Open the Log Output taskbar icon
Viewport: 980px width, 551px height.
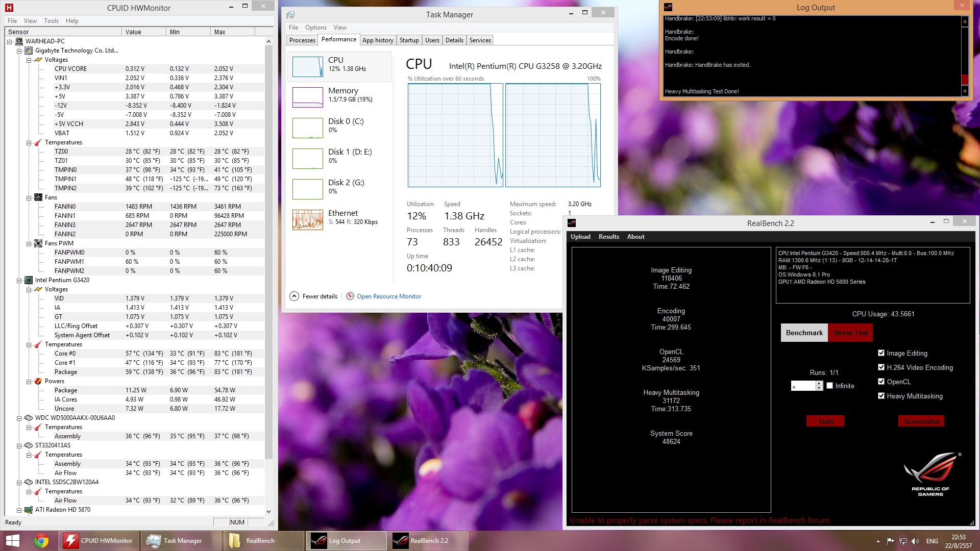[x=320, y=541]
